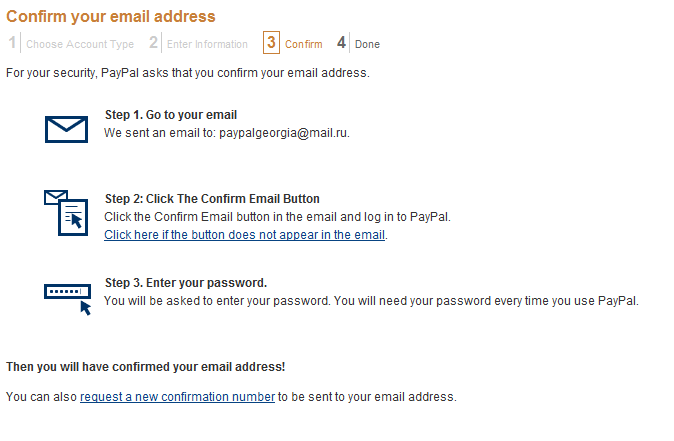
Task: Click the boxed step number 3
Action: coord(271,43)
